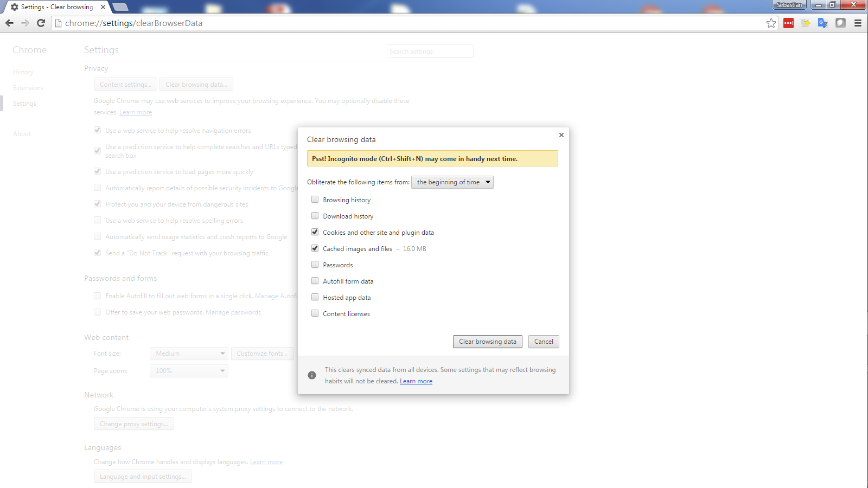Enable the Browsing history checkbox
Screen dimensions: 868x488
315,200
